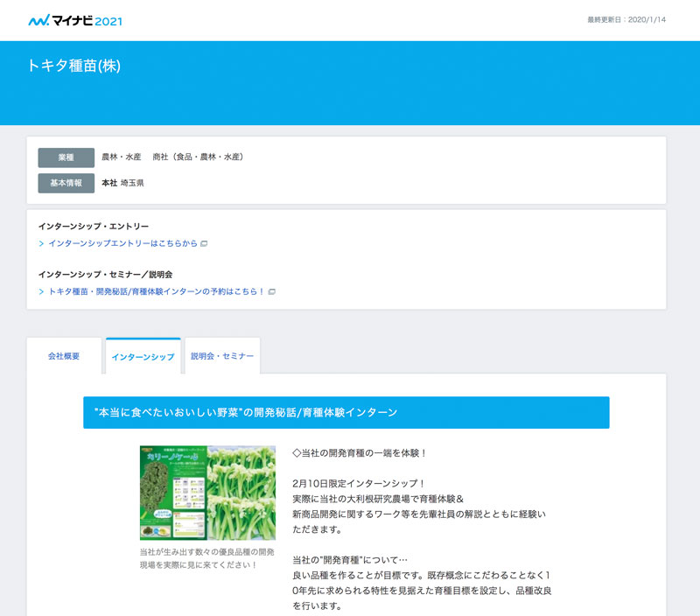This screenshot has height=616, width=700.
Task: Select the インターンシップ tab
Action: 143,356
